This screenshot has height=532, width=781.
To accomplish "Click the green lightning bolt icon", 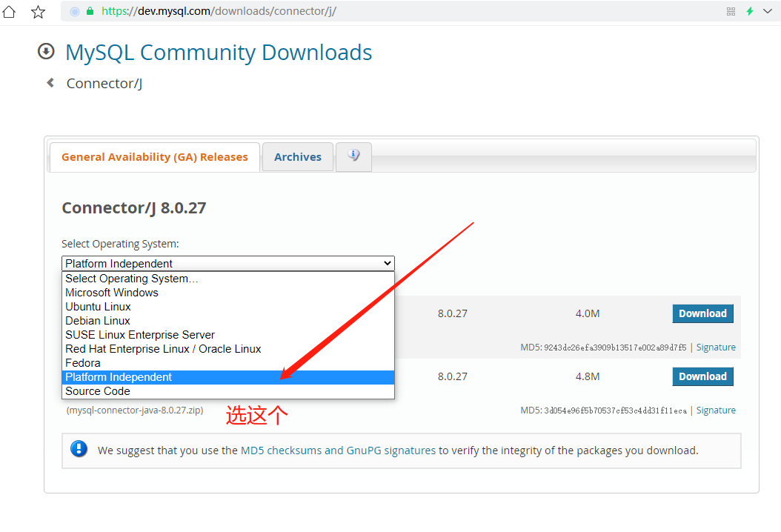I will point(751,11).
